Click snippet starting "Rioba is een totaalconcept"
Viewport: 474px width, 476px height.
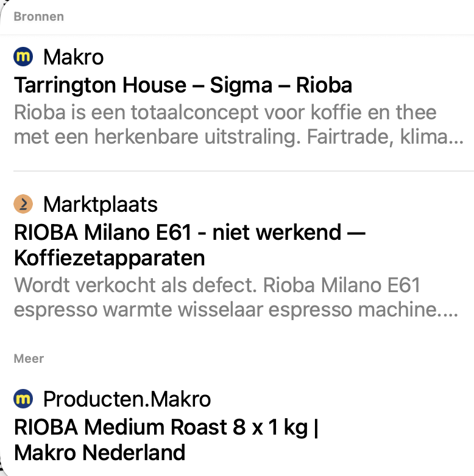[225, 113]
